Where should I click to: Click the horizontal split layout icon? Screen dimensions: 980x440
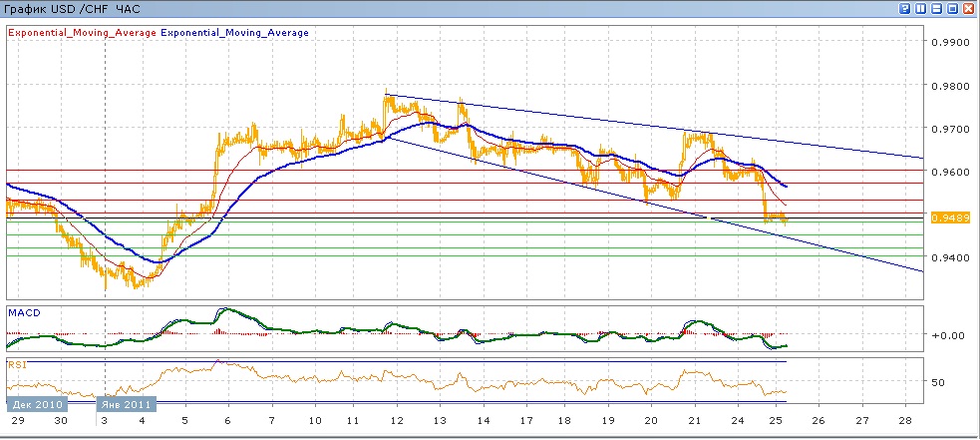point(937,9)
